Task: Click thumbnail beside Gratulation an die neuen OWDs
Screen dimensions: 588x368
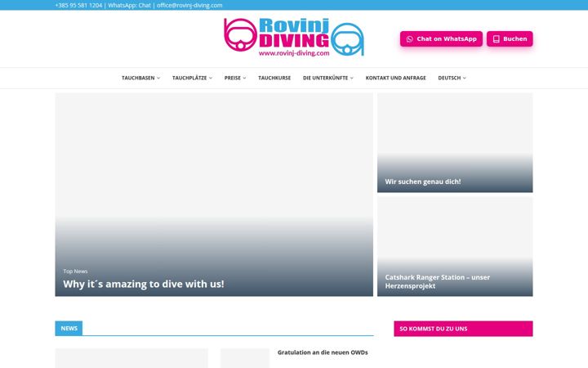Action: click(245, 358)
